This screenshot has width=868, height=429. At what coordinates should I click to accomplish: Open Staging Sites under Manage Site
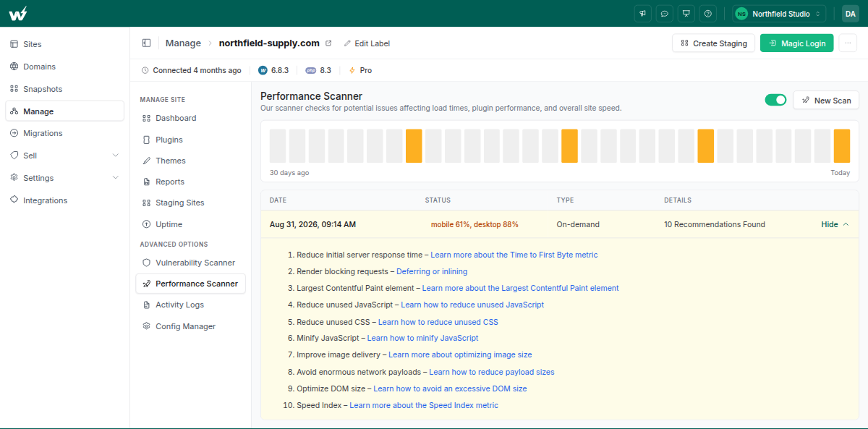pyautogui.click(x=191, y=203)
